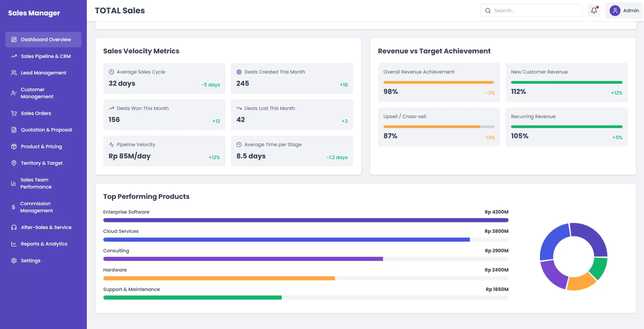Select the Quotation & Proposal document icon
Image resolution: width=644 pixels, height=329 pixels.
pyautogui.click(x=14, y=130)
